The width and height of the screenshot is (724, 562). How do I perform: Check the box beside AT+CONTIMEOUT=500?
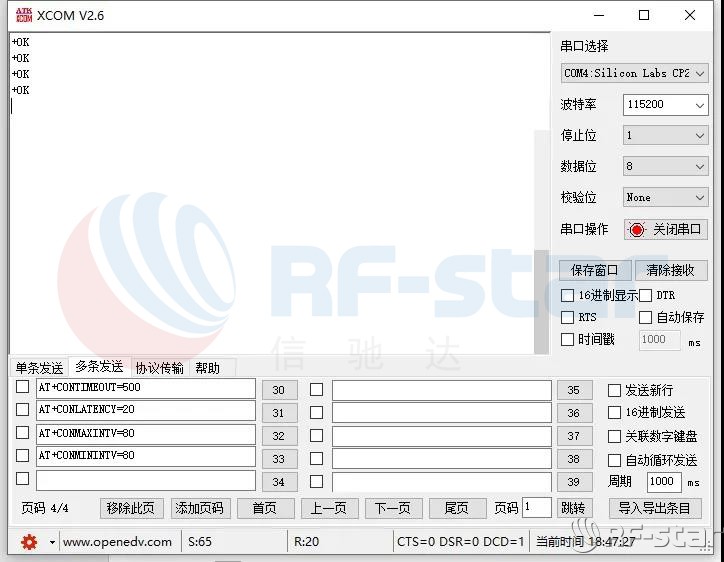(22, 387)
